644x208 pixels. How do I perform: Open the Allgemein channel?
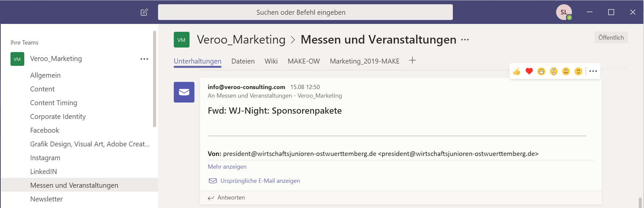[45, 75]
